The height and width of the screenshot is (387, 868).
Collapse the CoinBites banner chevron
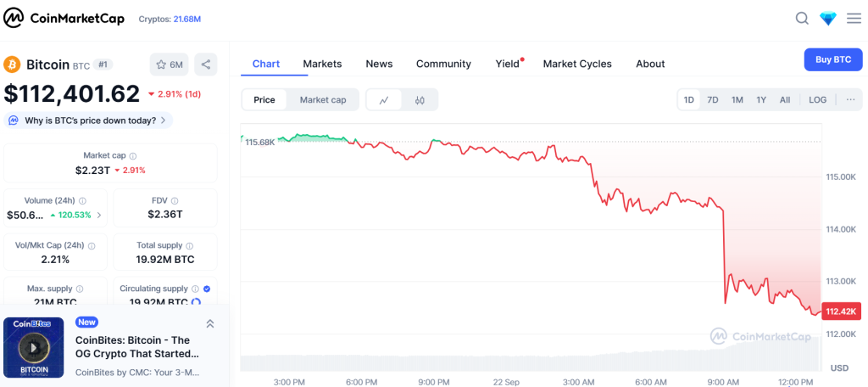[x=210, y=324]
